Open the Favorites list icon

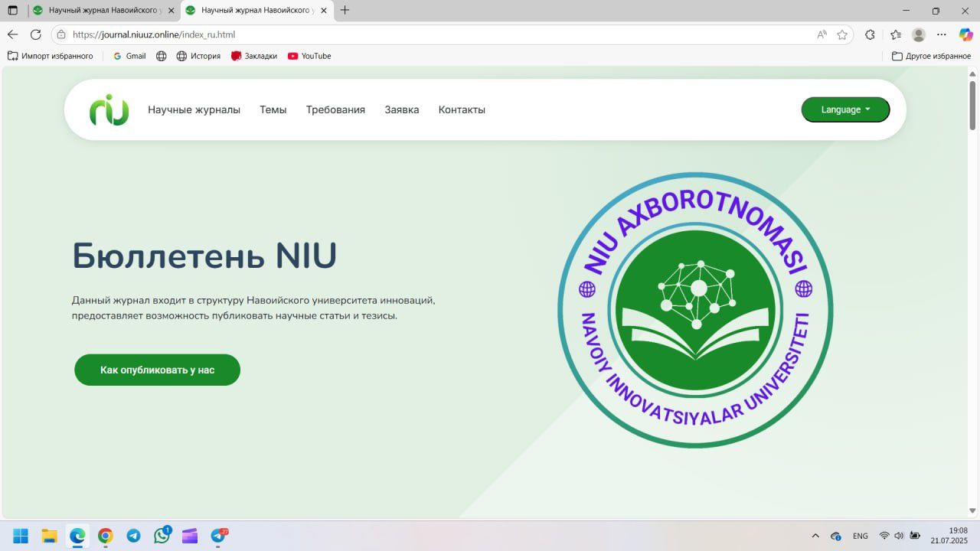(x=896, y=34)
